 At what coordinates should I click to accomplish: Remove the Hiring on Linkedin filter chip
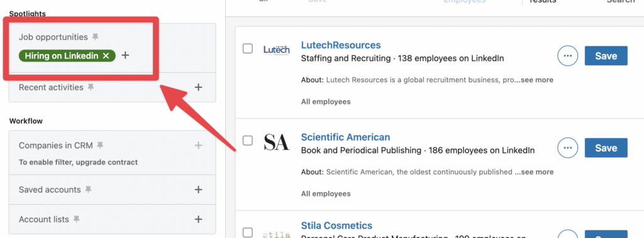click(106, 56)
